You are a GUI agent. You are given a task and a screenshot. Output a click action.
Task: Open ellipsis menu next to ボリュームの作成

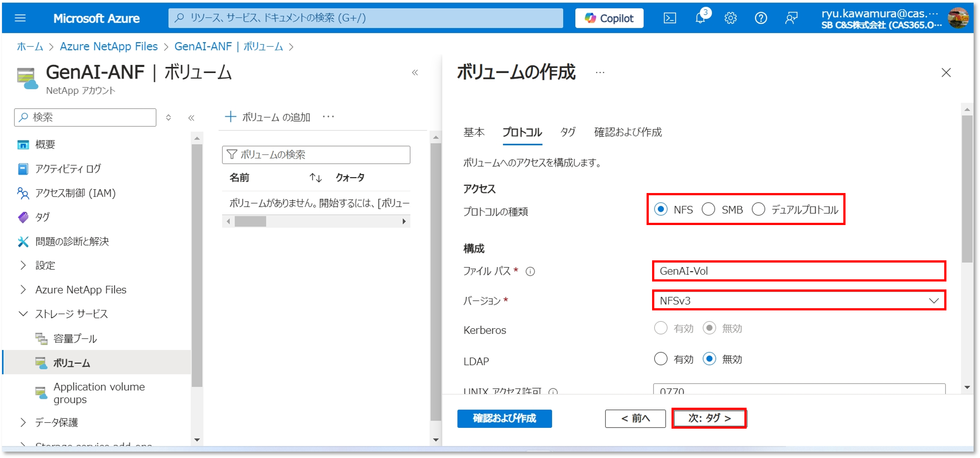[600, 72]
